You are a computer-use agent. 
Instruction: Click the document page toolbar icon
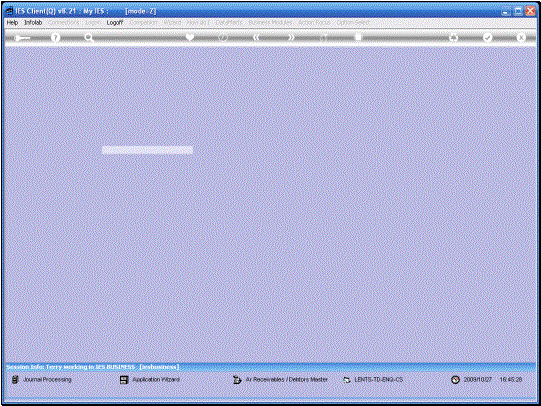(358, 37)
